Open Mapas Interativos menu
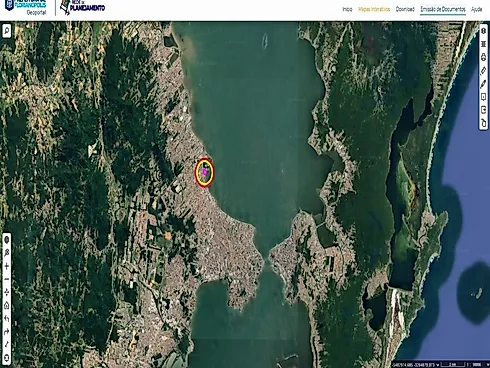 tap(374, 9)
